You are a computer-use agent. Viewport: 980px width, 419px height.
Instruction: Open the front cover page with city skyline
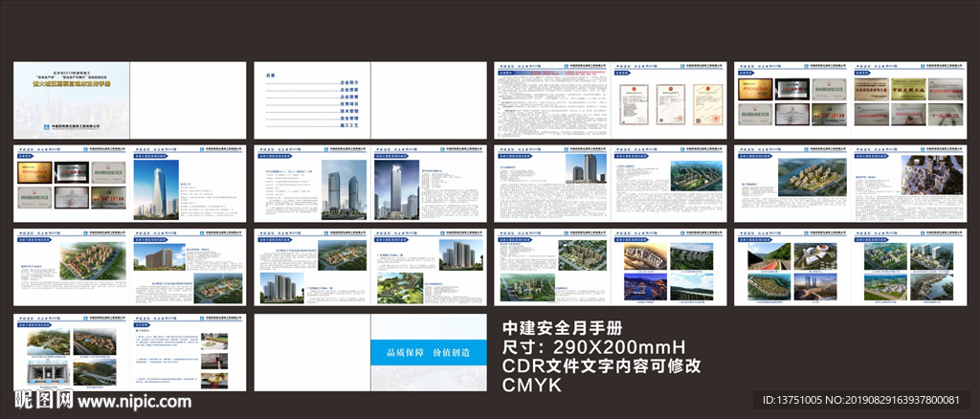pyautogui.click(x=72, y=99)
